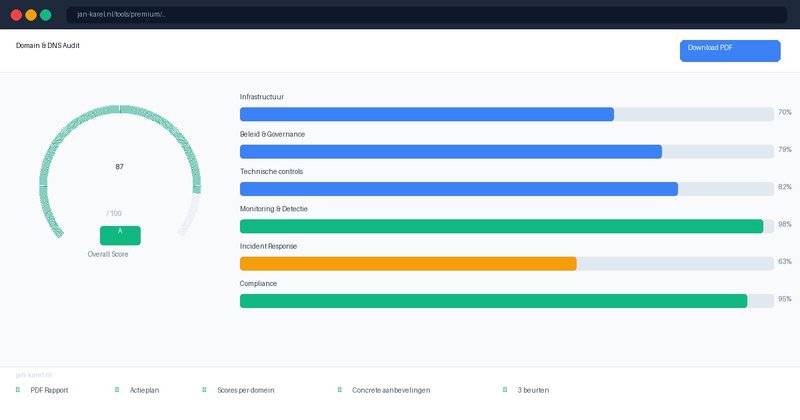Click the icon beside PDF Rapport

pyautogui.click(x=18, y=389)
